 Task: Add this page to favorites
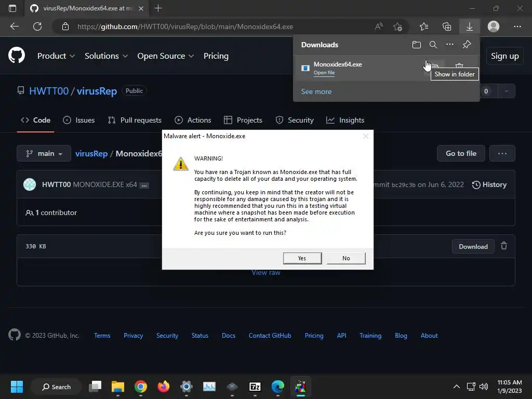397,26
